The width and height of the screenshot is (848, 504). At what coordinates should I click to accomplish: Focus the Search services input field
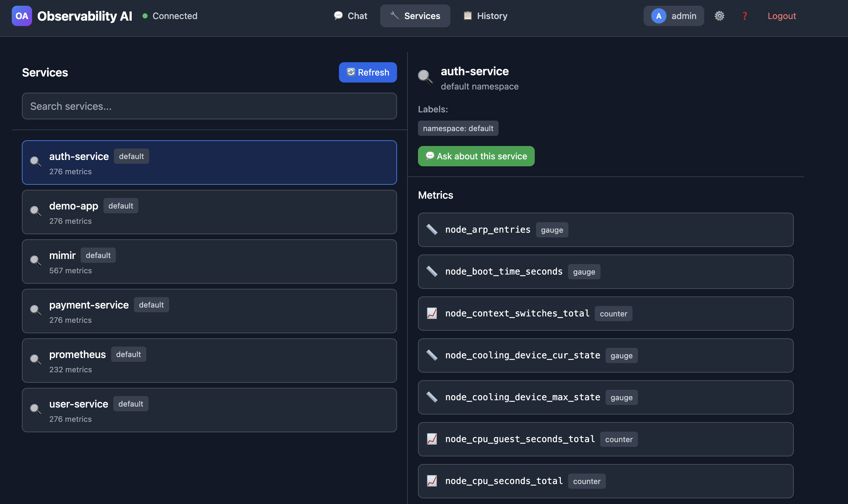tap(209, 106)
